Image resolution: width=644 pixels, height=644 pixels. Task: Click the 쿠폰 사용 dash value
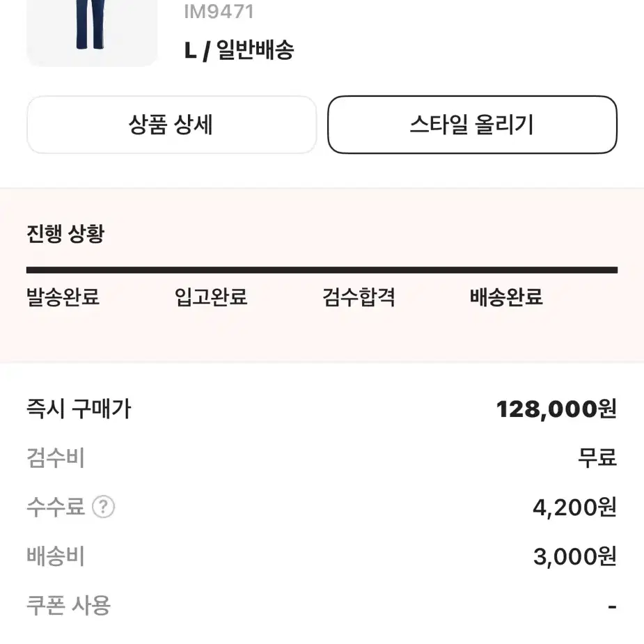613,606
